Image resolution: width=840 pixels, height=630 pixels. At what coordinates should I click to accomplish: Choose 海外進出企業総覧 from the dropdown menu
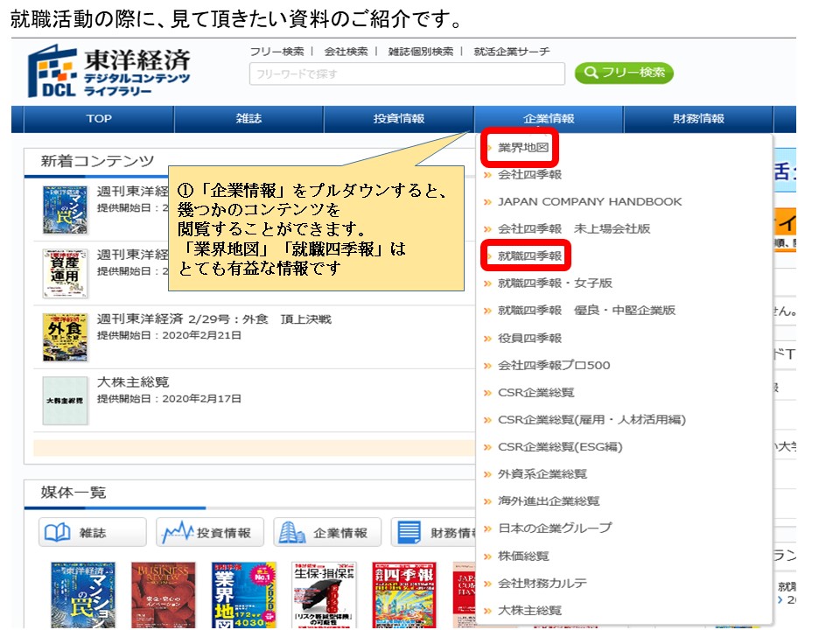pos(549,500)
